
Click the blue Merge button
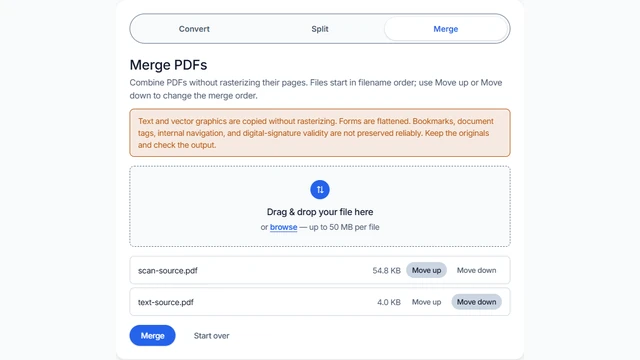coord(152,336)
